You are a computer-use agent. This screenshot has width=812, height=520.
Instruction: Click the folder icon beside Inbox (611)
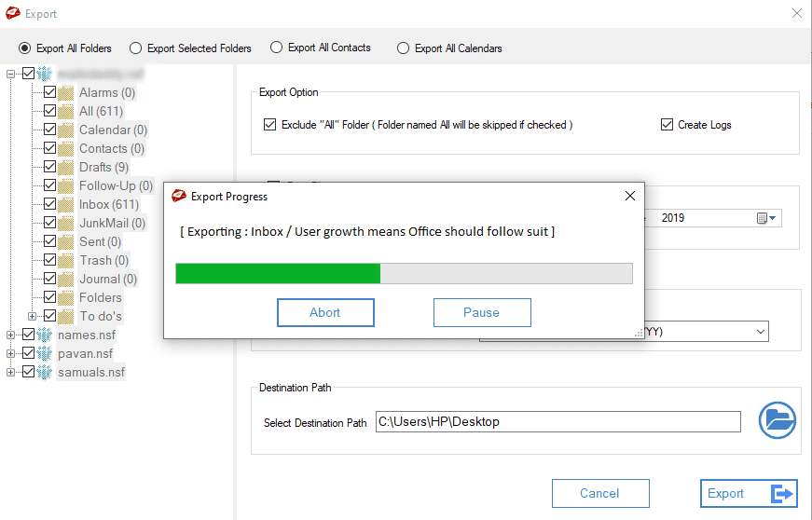(x=66, y=204)
